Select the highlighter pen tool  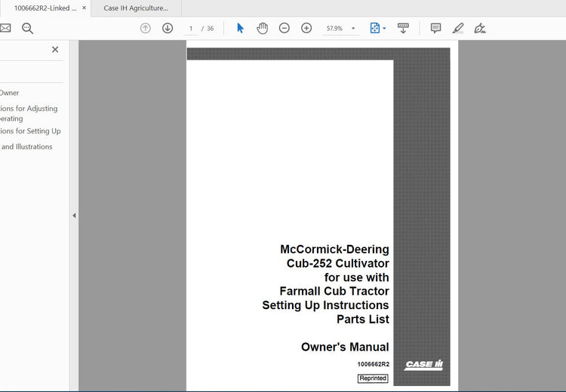point(458,28)
